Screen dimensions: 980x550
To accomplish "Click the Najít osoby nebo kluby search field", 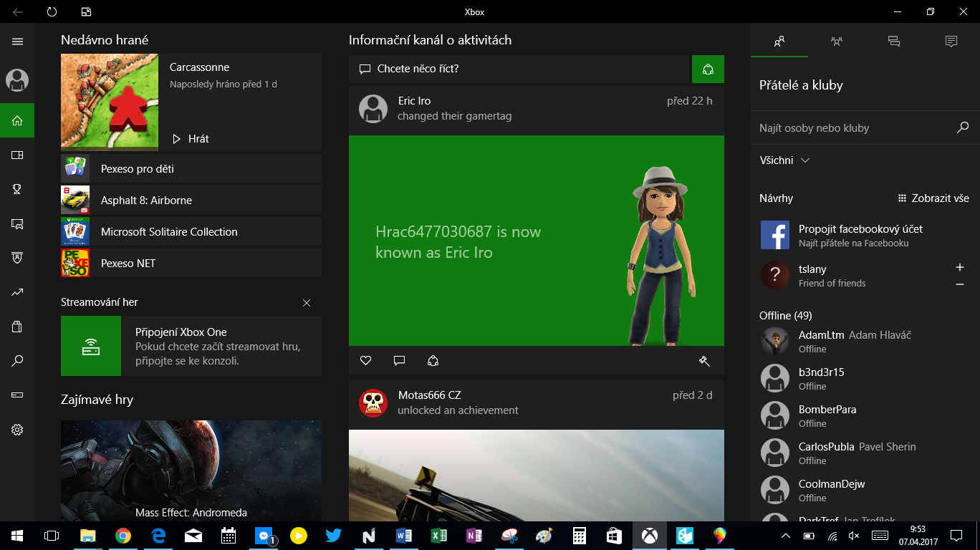I will 852,128.
